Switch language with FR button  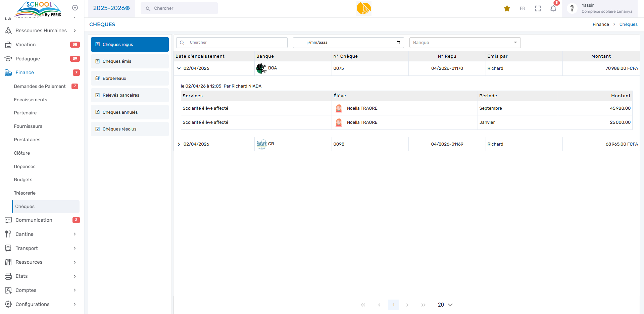[x=522, y=8]
